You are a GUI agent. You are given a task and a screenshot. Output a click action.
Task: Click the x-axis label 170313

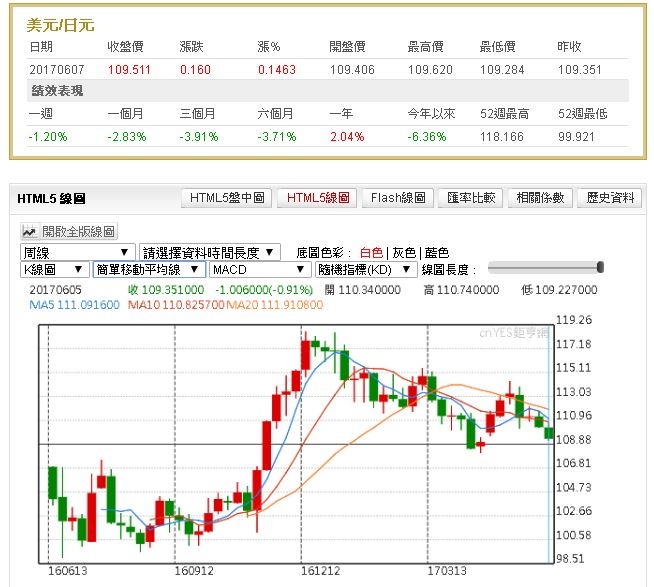447,571
